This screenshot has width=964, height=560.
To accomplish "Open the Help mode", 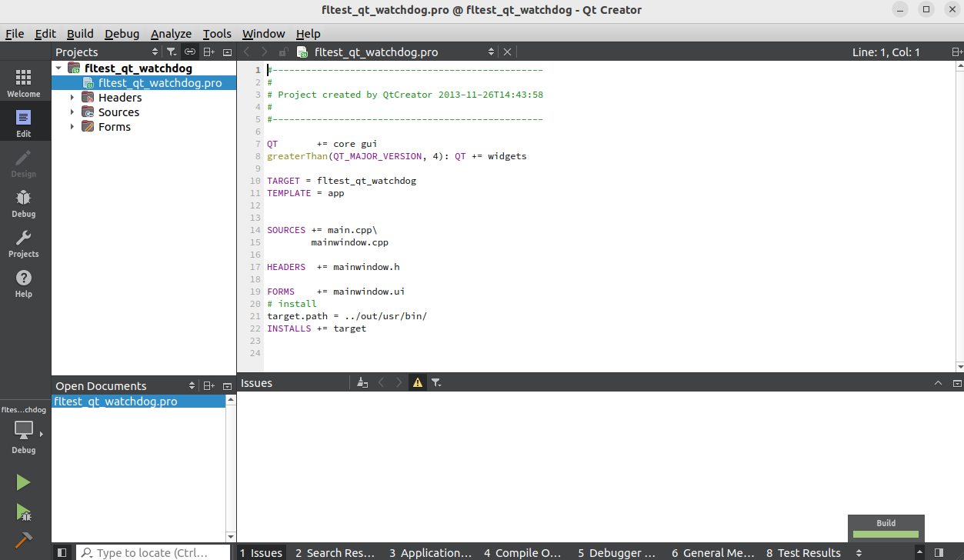I will pyautogui.click(x=24, y=283).
